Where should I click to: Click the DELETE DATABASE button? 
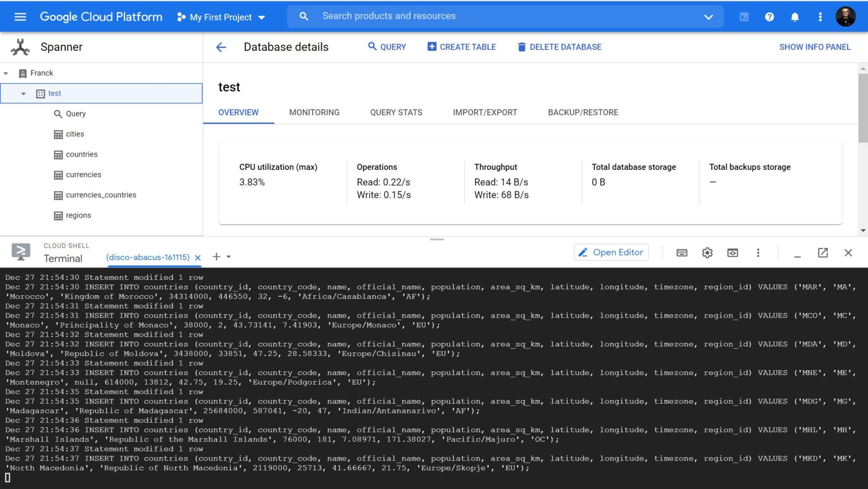(x=559, y=47)
